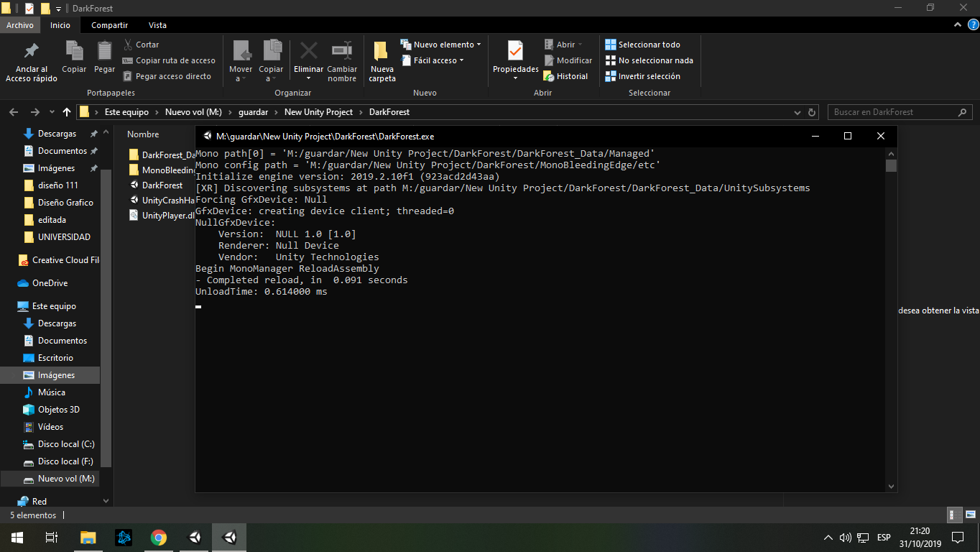
Task: Click Seleccionar todo
Action: (642, 45)
